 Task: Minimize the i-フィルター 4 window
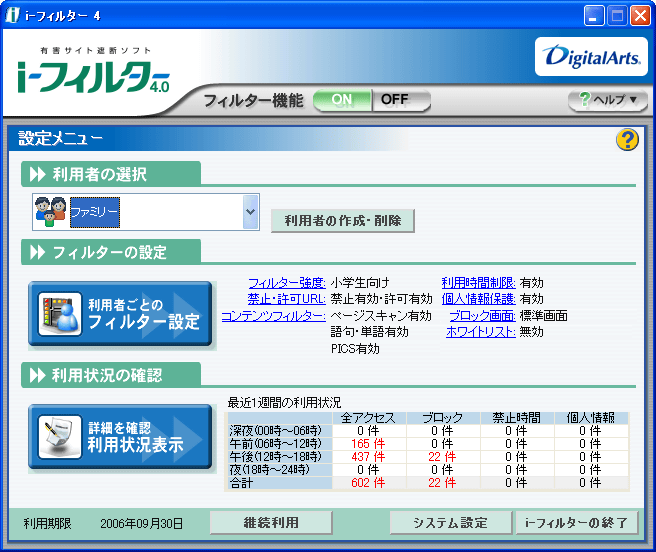[594, 16]
